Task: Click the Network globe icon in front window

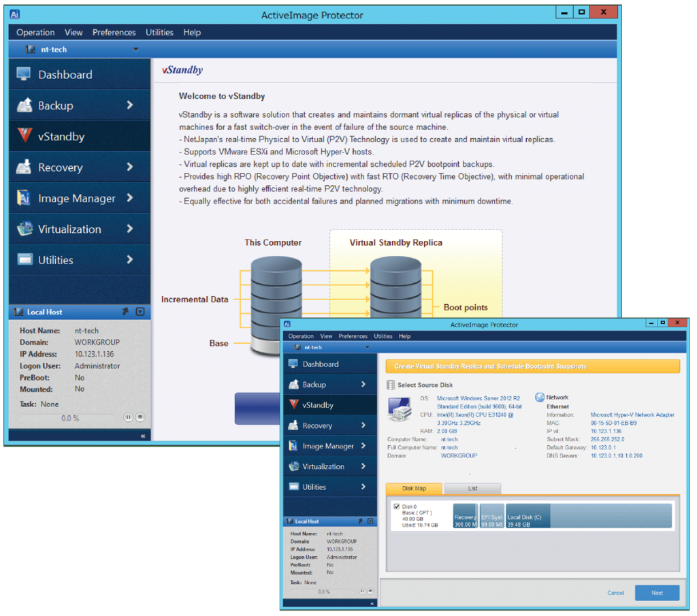Action: point(540,397)
